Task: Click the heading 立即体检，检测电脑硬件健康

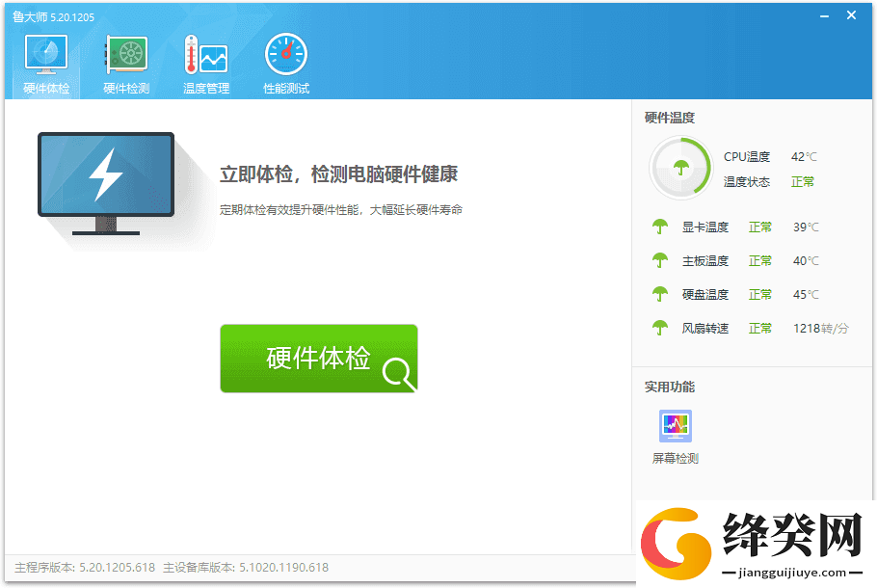Action: (x=338, y=174)
